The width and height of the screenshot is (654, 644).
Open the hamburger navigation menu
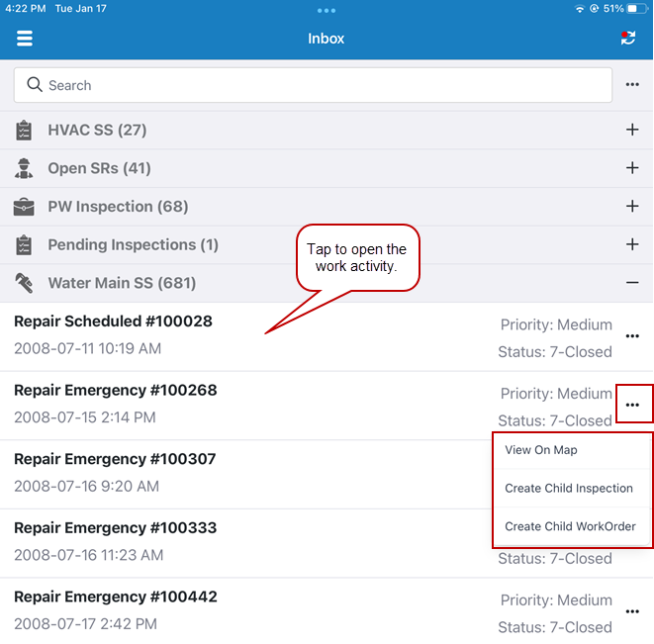25,39
